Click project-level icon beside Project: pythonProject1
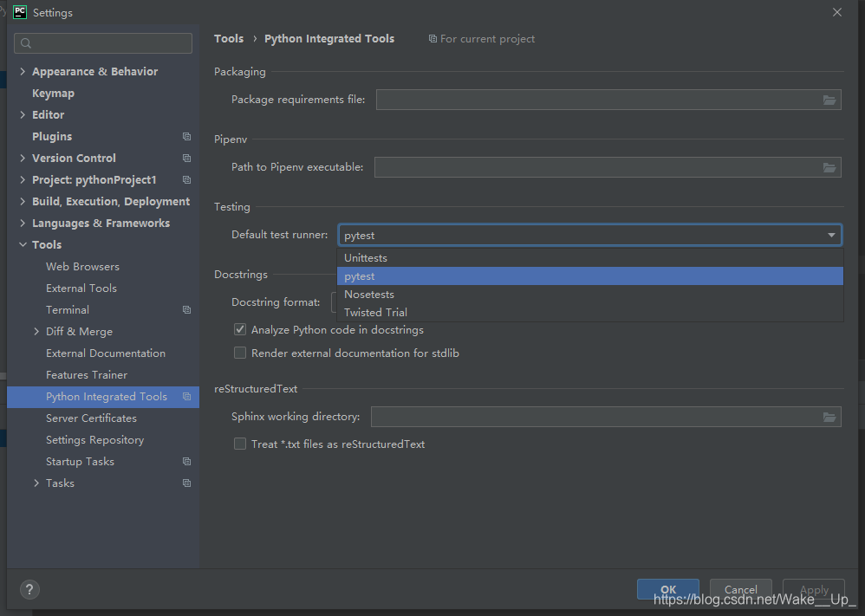This screenshot has height=616, width=865. point(187,180)
